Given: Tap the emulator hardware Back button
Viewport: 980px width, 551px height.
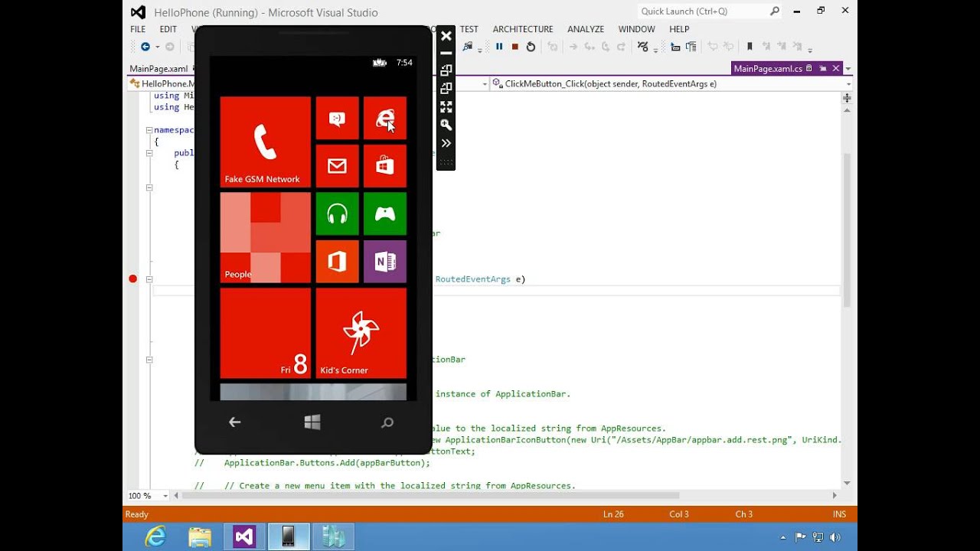Looking at the screenshot, I should (x=235, y=422).
